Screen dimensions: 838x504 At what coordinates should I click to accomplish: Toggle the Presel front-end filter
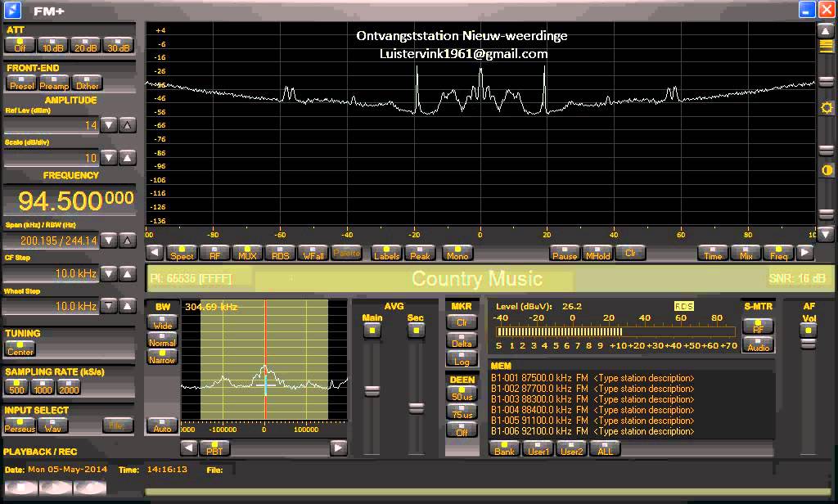(21, 83)
